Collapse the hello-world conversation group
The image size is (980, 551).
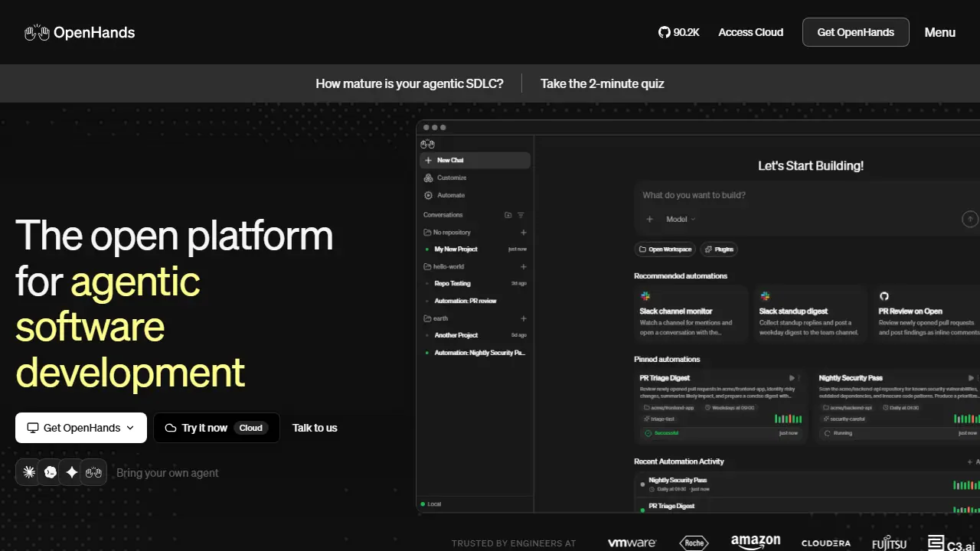[x=444, y=266]
